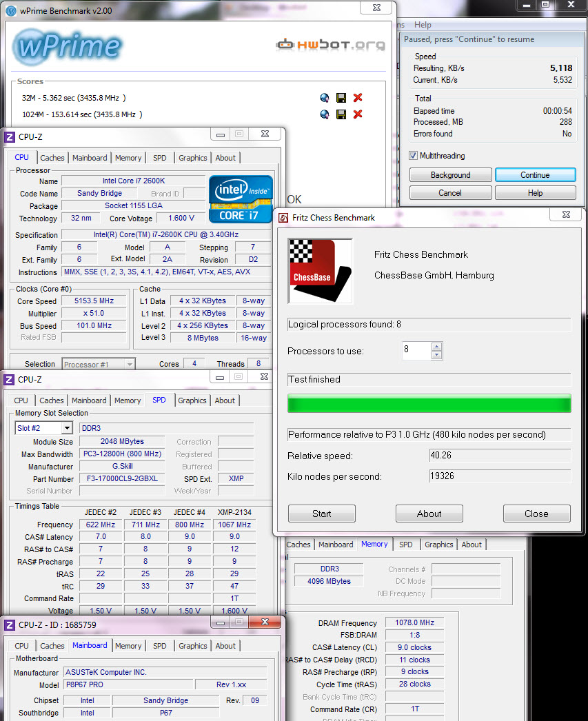
Task: Click the HWBot.org logo in wPrime
Action: tap(331, 45)
